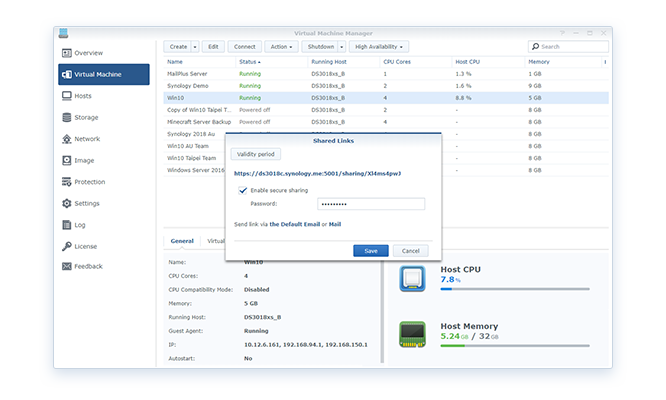
Task: Click the Host CPU chip icon
Action: coord(412,279)
